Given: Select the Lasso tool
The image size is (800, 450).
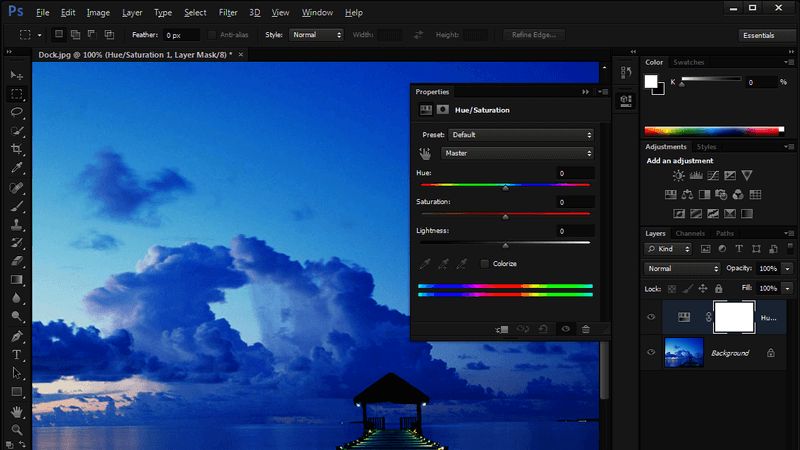Looking at the screenshot, I should [16, 113].
